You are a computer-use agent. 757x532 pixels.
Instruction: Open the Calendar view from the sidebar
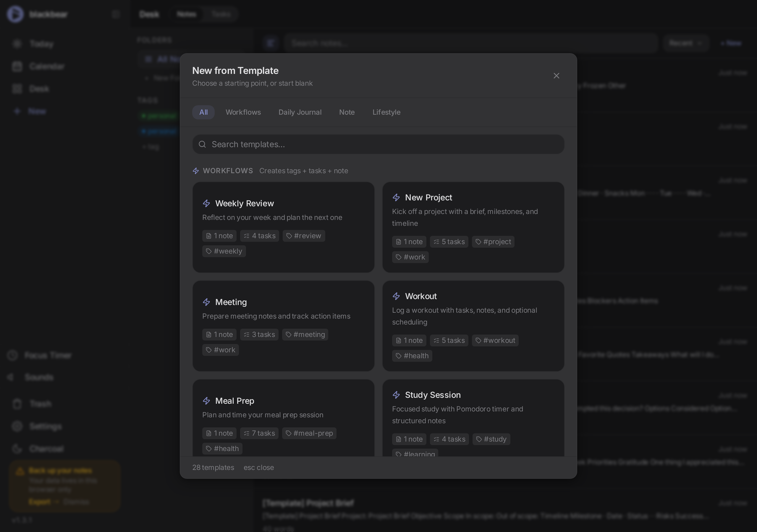tap(47, 66)
